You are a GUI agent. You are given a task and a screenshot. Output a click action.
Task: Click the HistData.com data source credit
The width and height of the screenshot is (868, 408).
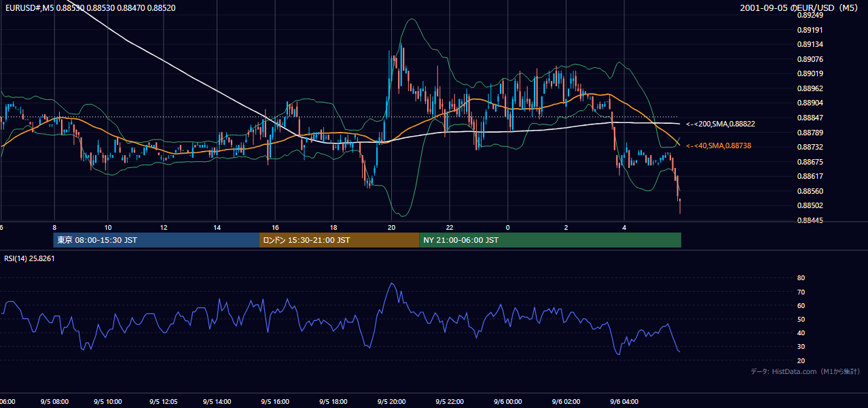click(806, 371)
